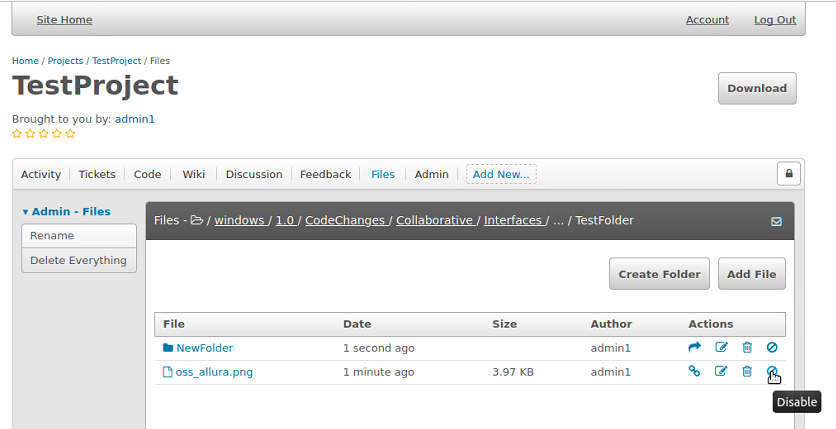836x429 pixels.
Task: Open the NewFolder folder link
Action: pos(204,348)
